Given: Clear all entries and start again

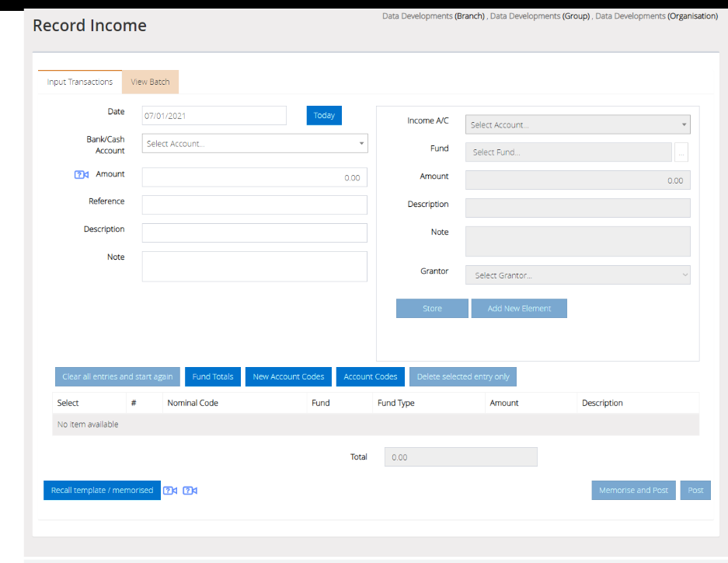Looking at the screenshot, I should [x=117, y=376].
